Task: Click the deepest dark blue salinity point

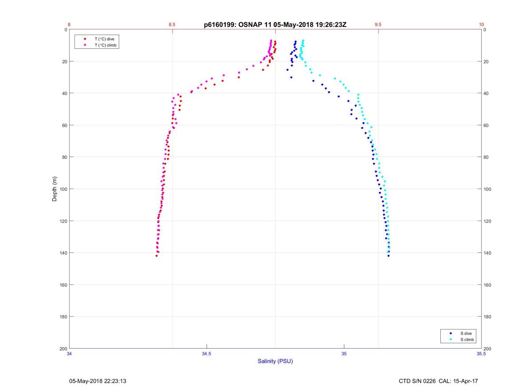Action: (388, 256)
